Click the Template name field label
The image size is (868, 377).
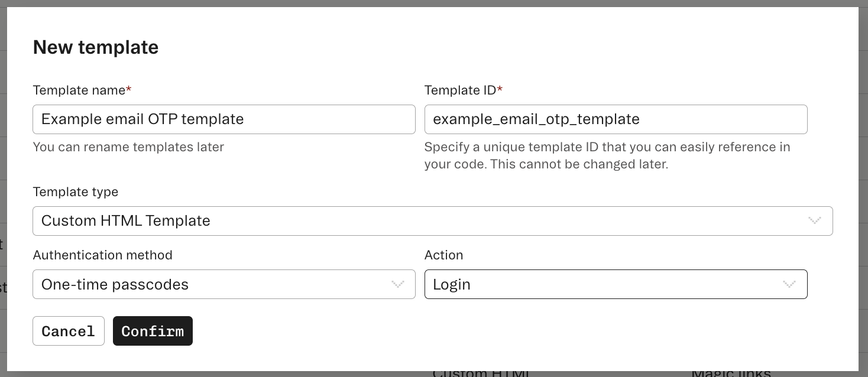(x=78, y=90)
